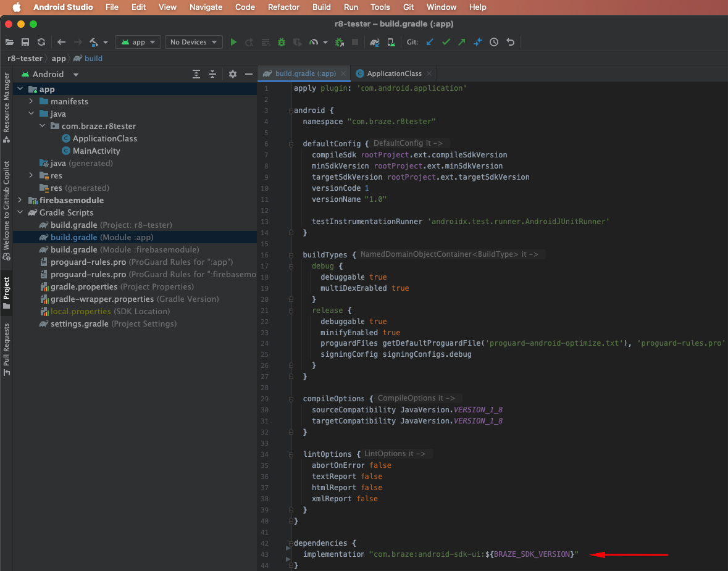Open the Refactor menu
This screenshot has width=728, height=571.
pos(283,7)
